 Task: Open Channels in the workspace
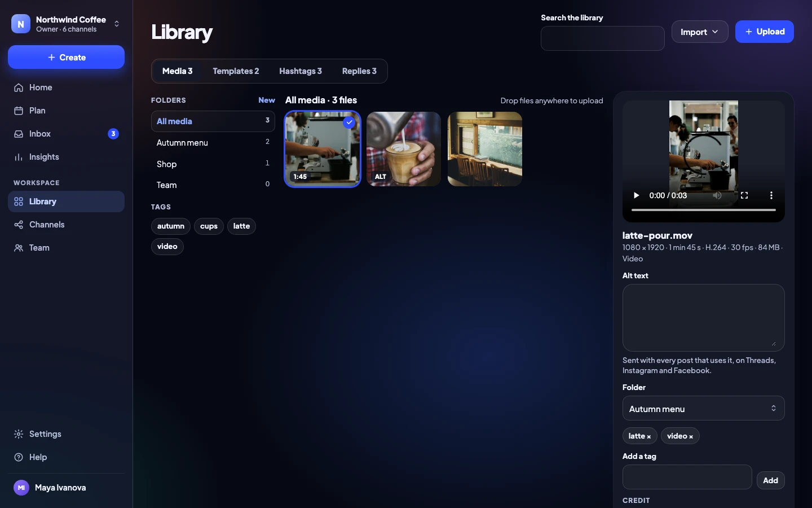point(66,225)
